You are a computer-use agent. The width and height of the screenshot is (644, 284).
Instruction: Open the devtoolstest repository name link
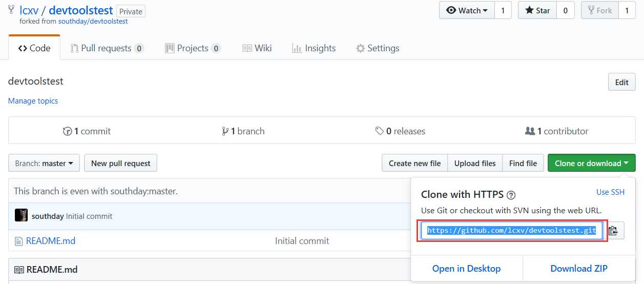tap(81, 10)
